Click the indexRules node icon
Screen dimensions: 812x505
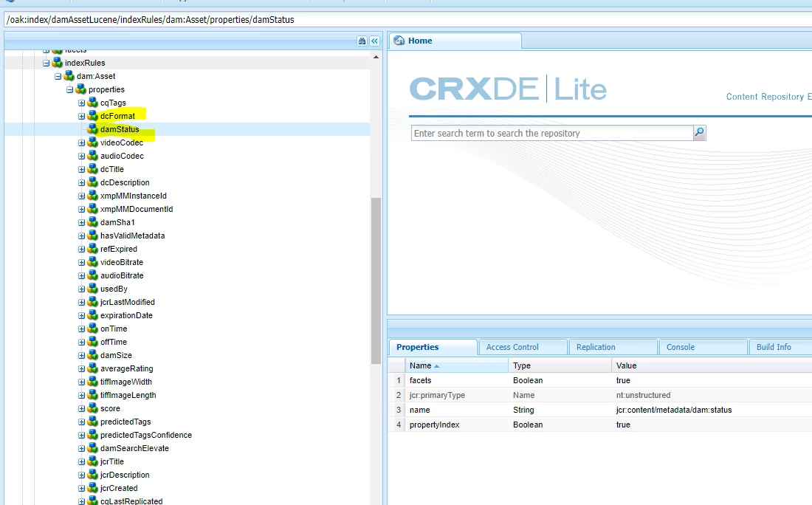[x=57, y=63]
